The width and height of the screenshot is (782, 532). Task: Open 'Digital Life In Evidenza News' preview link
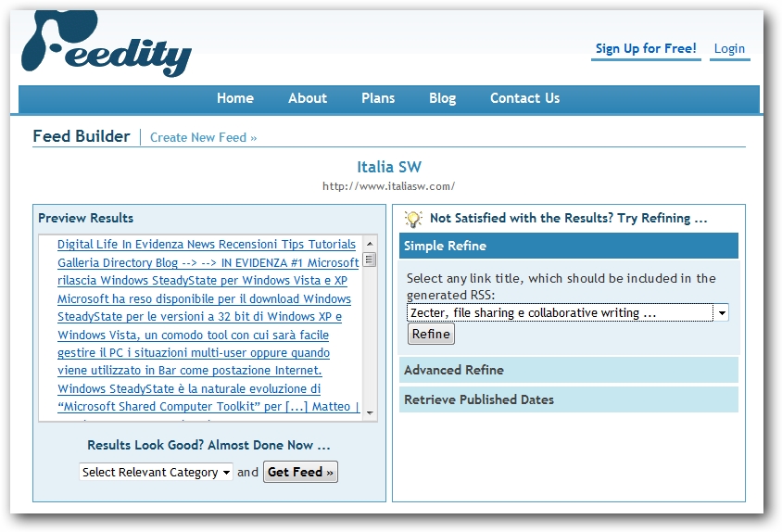click(x=207, y=245)
